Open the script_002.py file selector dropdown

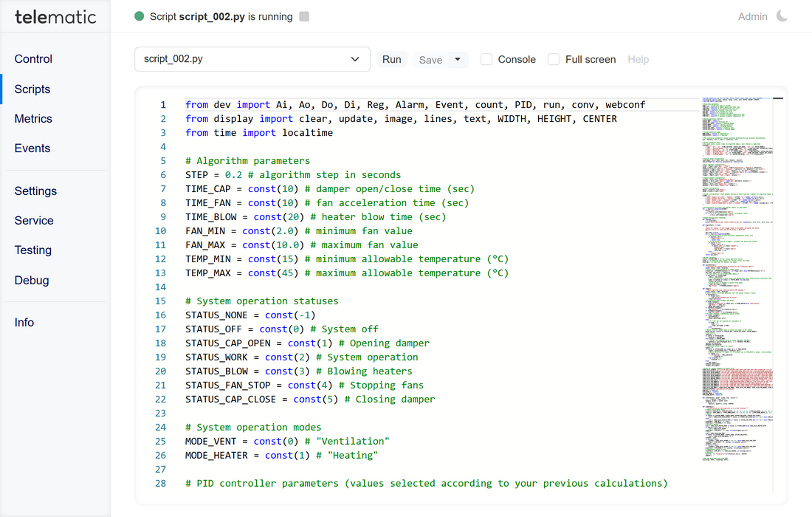point(252,59)
